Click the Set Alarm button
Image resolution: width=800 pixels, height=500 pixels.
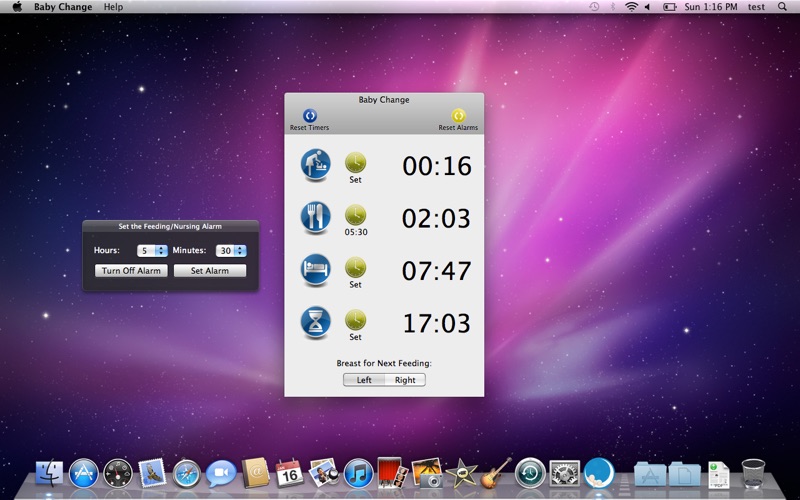pos(210,271)
